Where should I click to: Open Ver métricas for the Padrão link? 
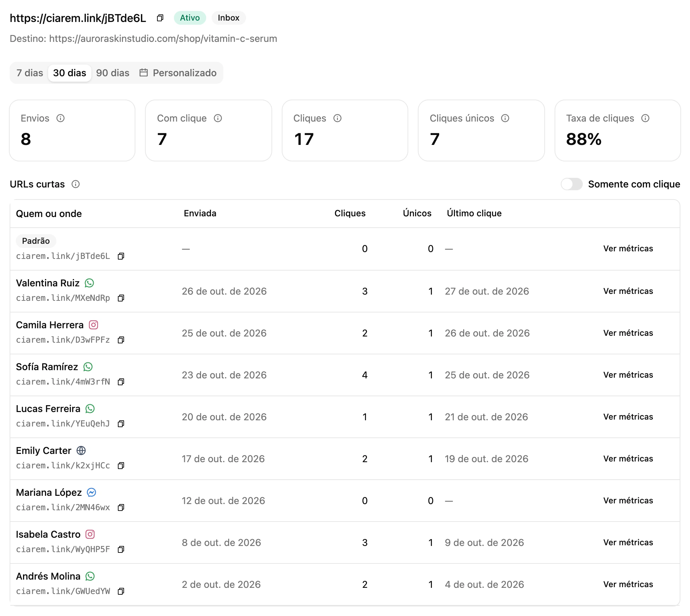[x=628, y=249]
